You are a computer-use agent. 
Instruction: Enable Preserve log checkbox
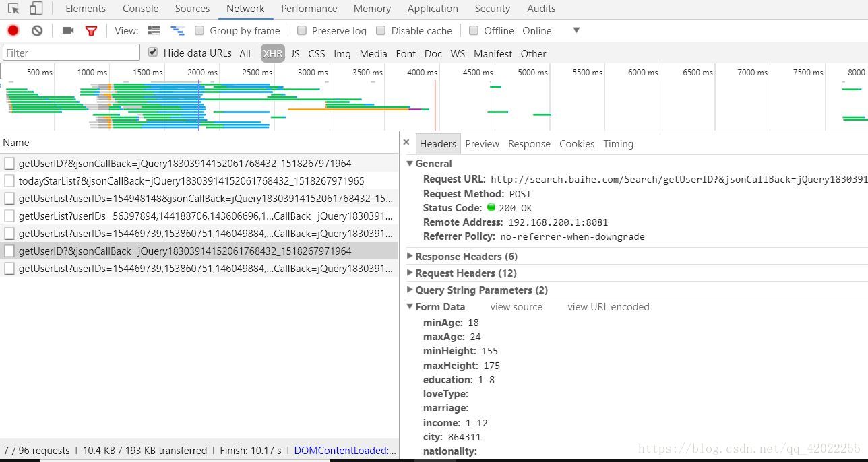coord(302,30)
